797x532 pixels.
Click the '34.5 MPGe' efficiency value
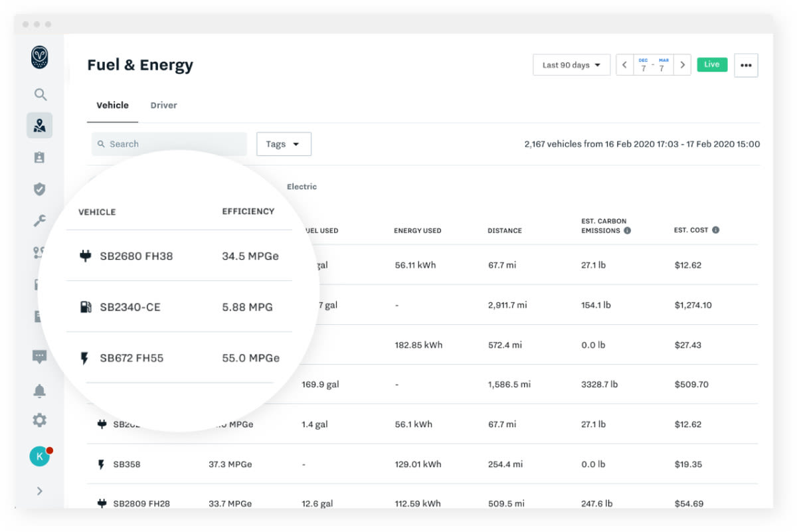point(250,256)
